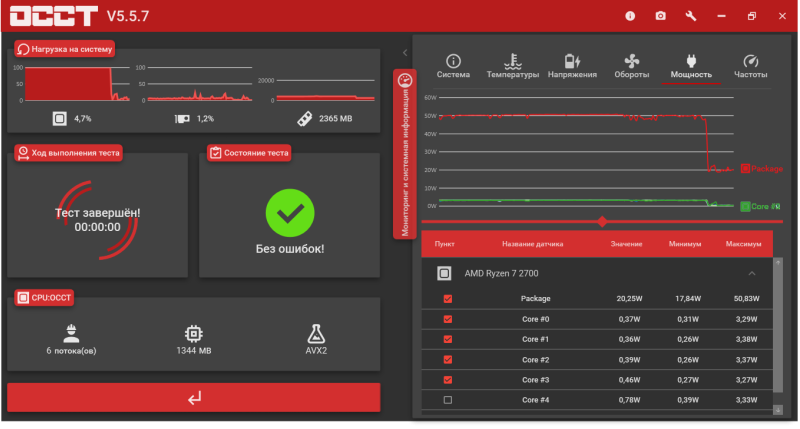Sort by Максимум column header
Image resolution: width=800 pixels, height=429 pixels.
(x=743, y=243)
